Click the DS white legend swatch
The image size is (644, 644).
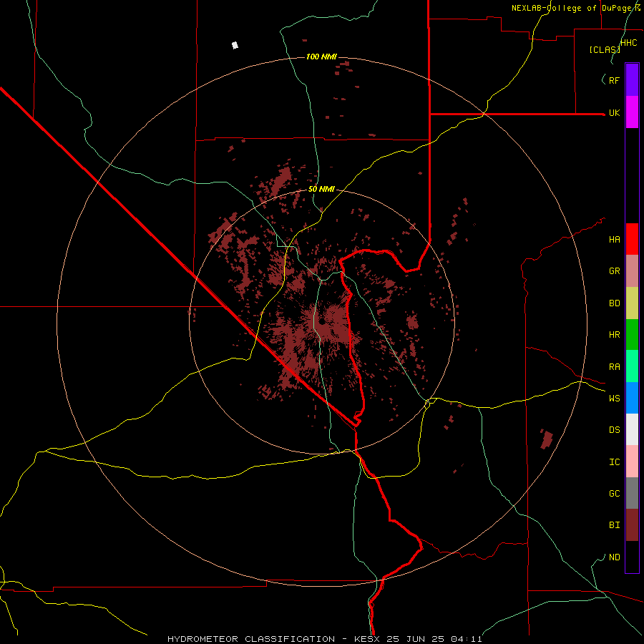coord(632,429)
